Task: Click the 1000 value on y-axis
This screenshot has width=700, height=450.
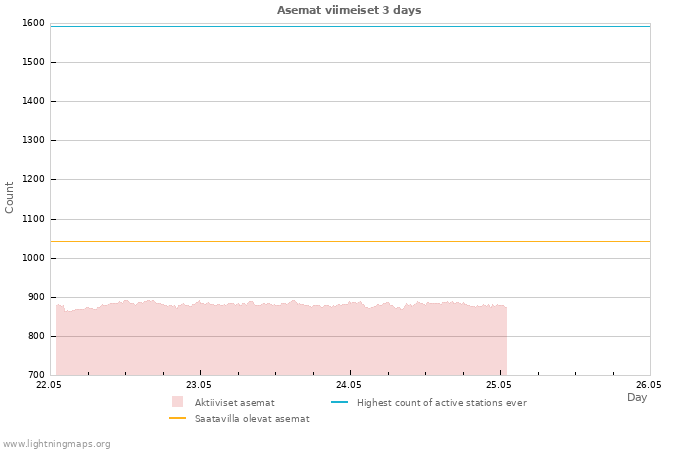Action: click(x=33, y=258)
